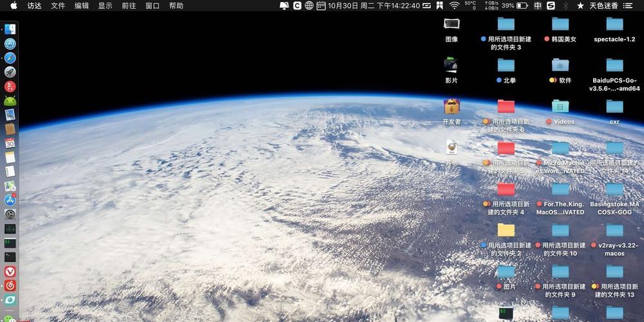The height and width of the screenshot is (322, 644).
Task: Select the 影片 stack on desktop
Action: (451, 65)
